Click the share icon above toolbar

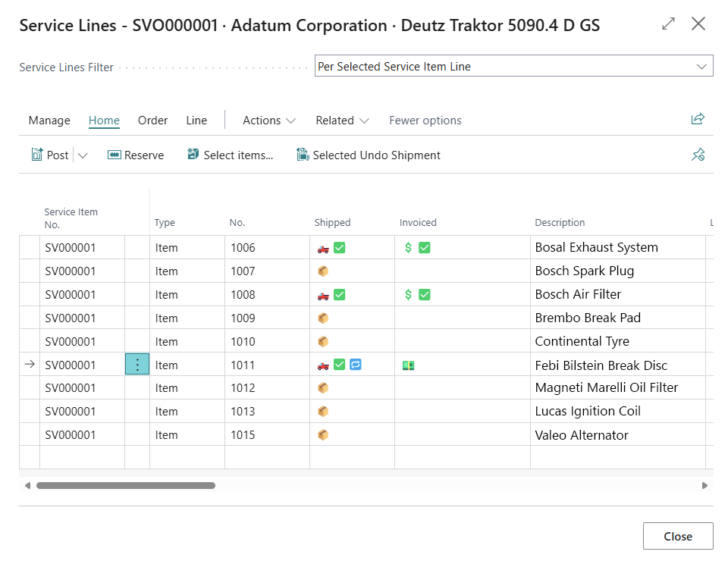pos(698,119)
